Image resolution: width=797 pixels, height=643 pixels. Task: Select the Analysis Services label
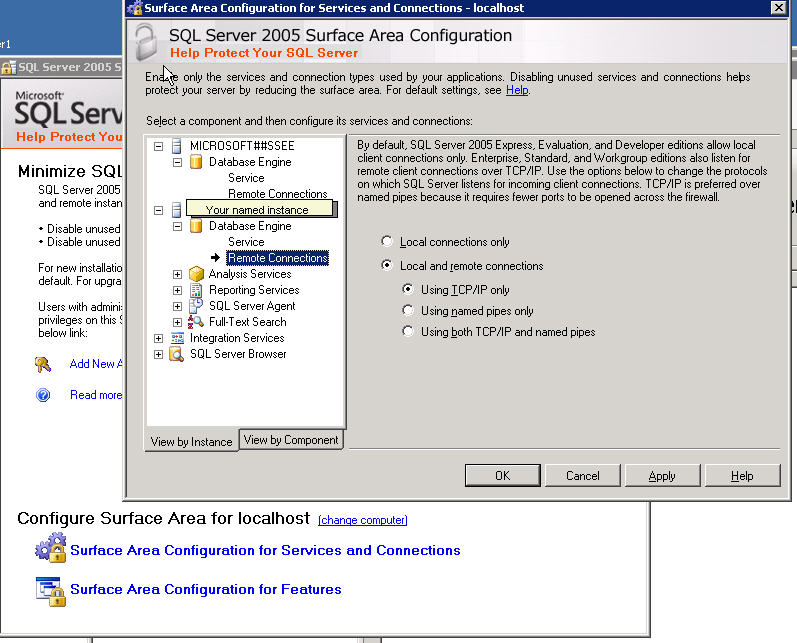pyautogui.click(x=250, y=274)
